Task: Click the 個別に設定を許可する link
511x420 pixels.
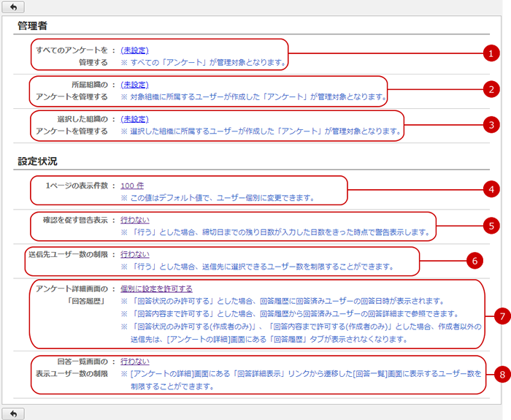Action: 156,289
